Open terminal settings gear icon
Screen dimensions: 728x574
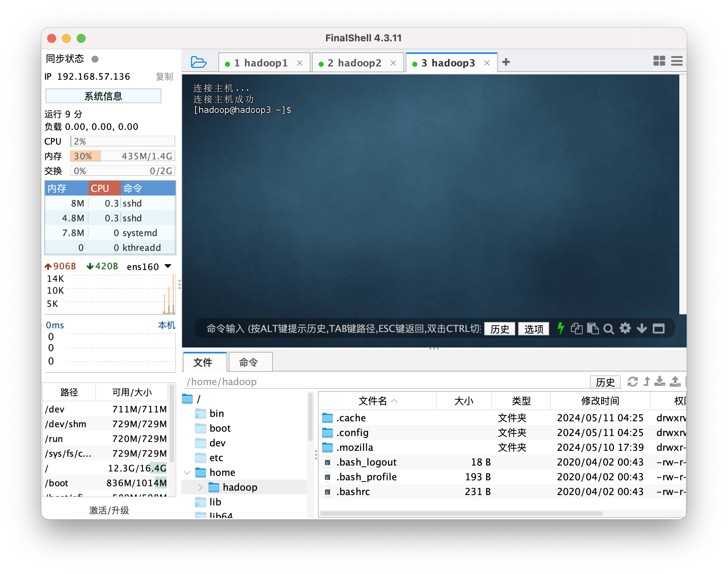point(625,328)
